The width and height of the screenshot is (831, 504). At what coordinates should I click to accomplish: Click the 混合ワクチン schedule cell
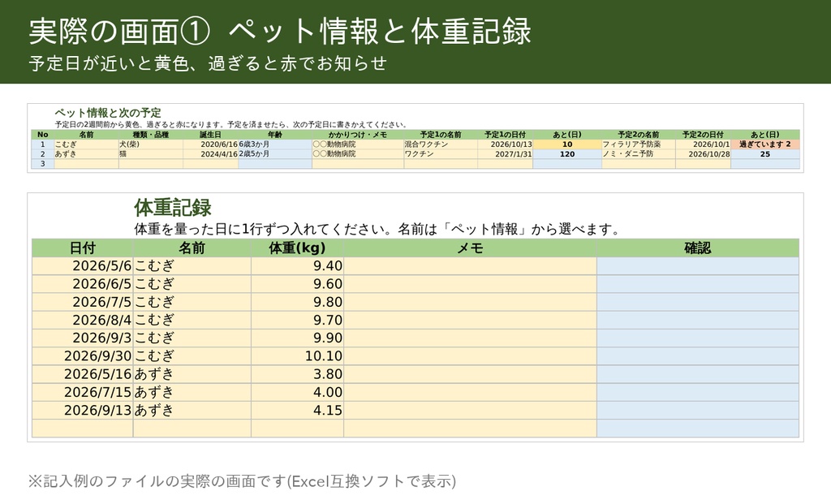click(441, 144)
